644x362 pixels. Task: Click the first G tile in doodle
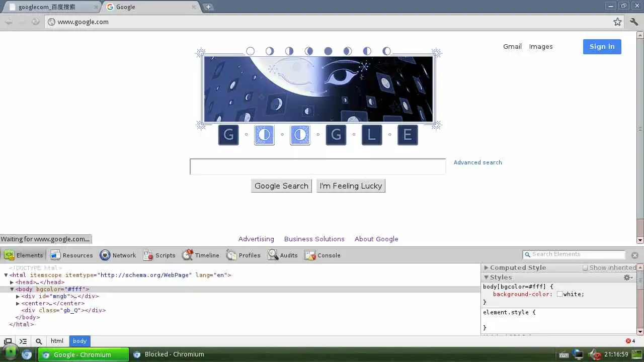(228, 135)
